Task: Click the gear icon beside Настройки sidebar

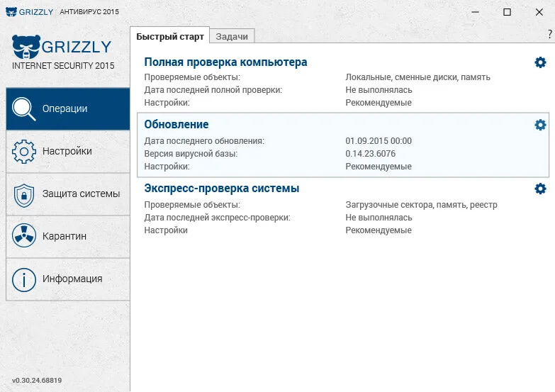Action: [23, 152]
